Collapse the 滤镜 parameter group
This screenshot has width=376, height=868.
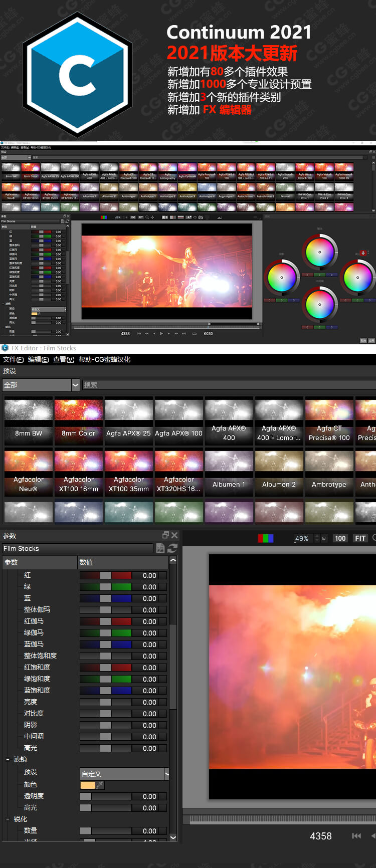(8, 760)
